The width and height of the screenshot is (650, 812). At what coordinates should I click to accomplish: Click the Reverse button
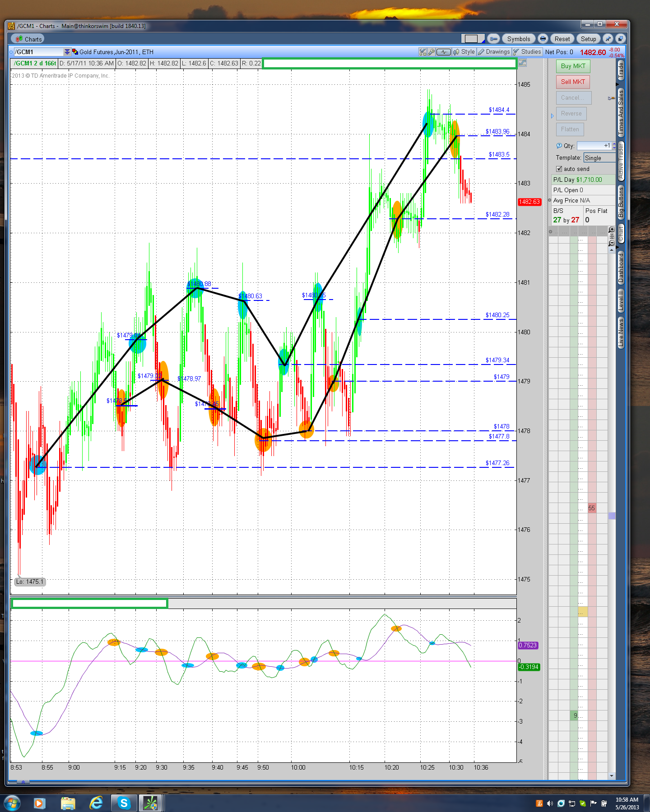point(571,114)
